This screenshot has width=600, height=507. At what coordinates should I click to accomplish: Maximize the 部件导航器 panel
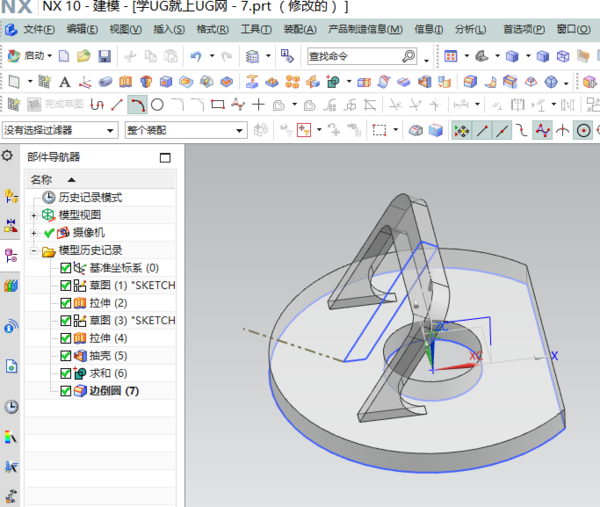[165, 158]
